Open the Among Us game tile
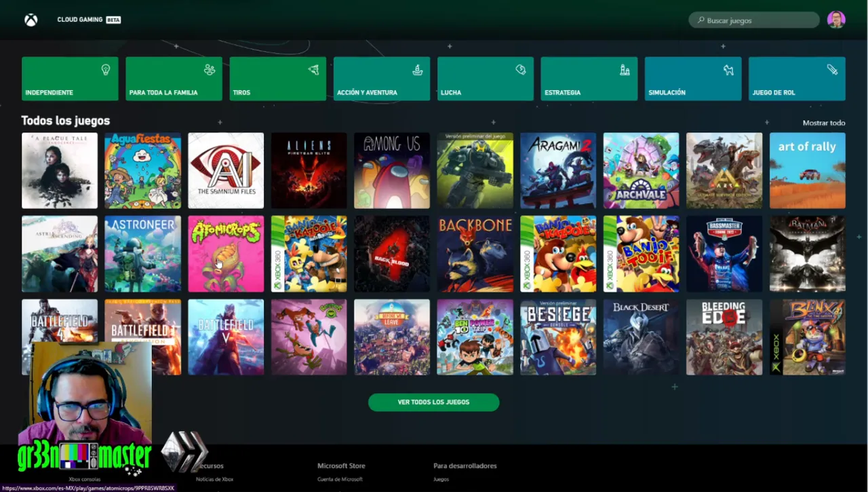 pos(392,170)
